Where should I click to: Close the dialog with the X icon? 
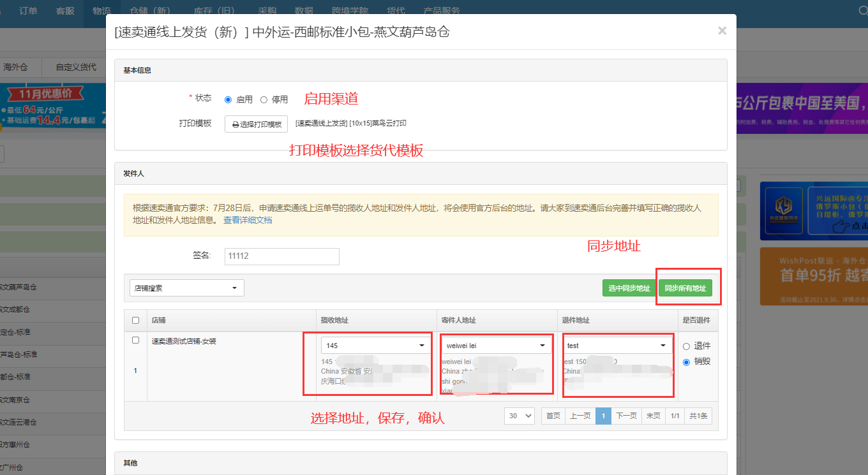tap(722, 31)
